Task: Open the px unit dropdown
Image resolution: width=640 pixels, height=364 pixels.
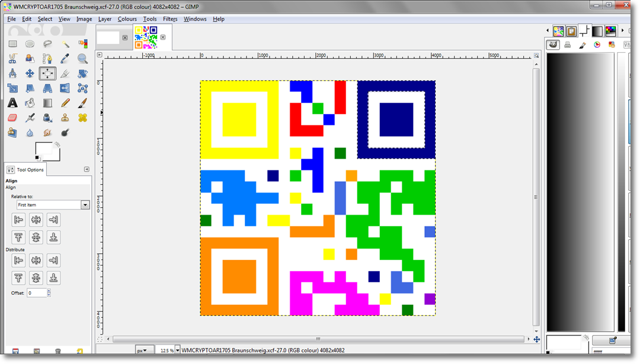Action: pyautogui.click(x=145, y=350)
